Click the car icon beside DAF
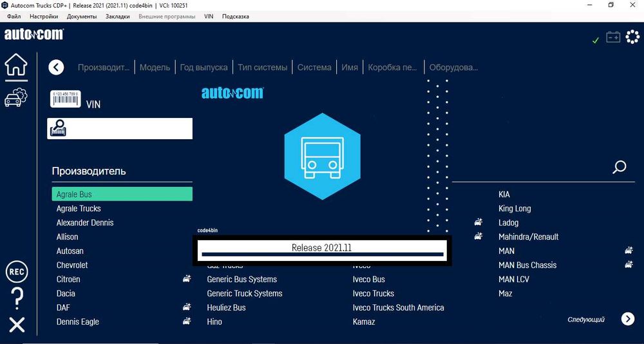644x344 pixels. (x=187, y=307)
